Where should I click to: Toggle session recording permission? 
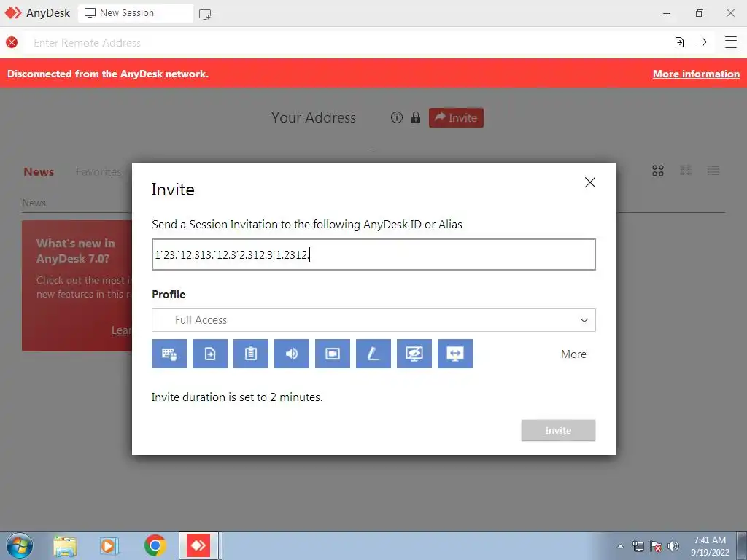333,354
